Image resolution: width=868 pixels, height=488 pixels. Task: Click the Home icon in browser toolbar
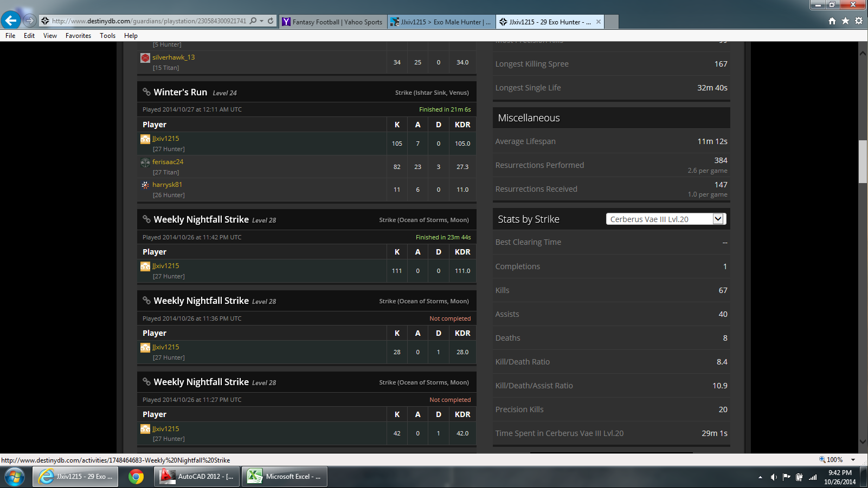point(832,21)
